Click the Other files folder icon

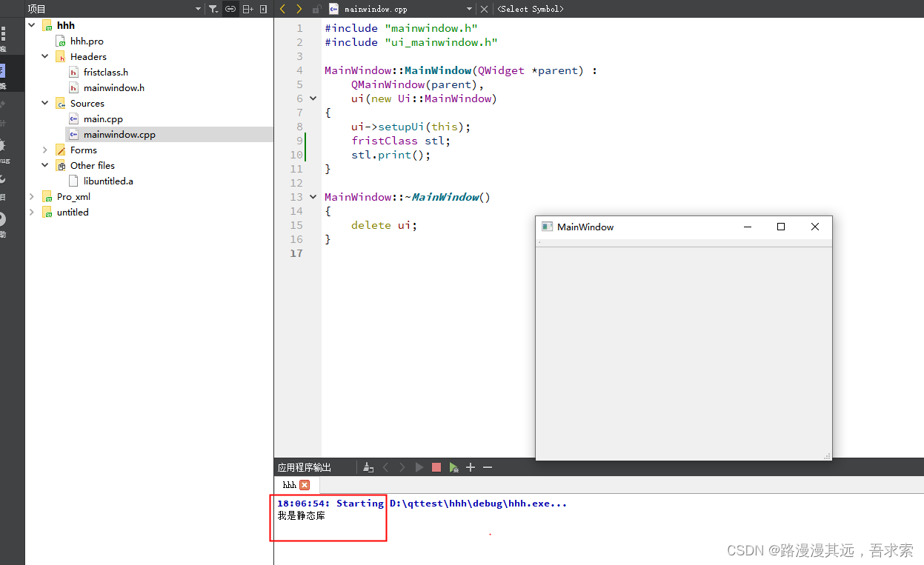pyautogui.click(x=61, y=165)
